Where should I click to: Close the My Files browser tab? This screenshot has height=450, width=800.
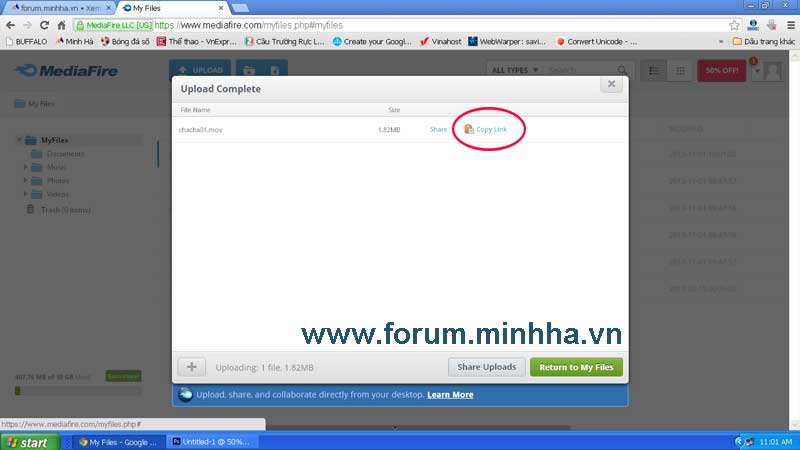click(x=221, y=8)
